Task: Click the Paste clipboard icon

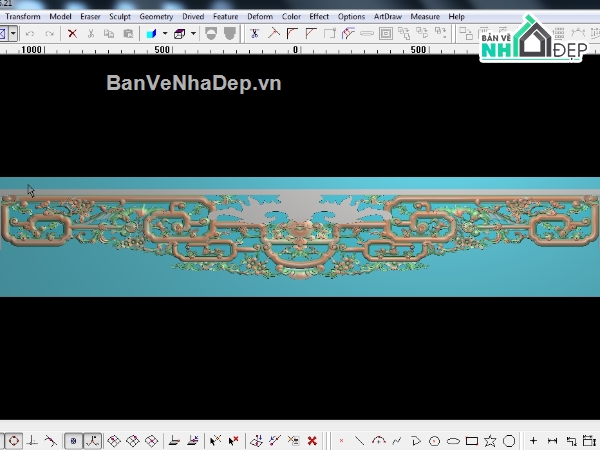Action: tap(128, 34)
